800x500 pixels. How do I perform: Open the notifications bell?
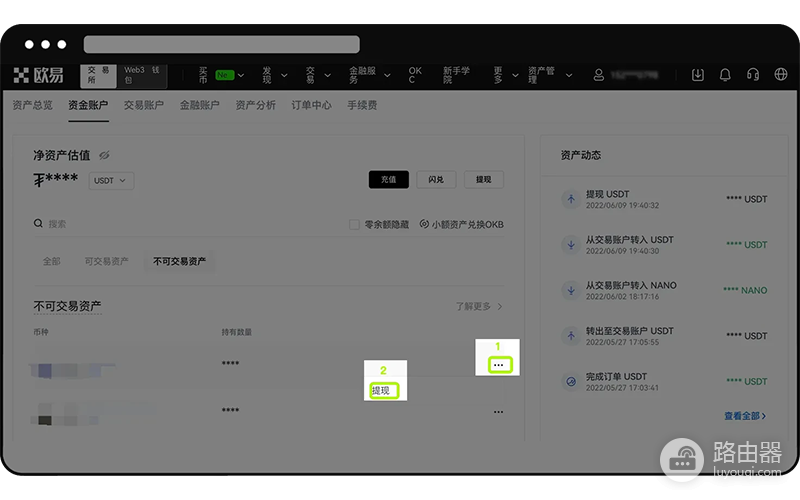725,75
